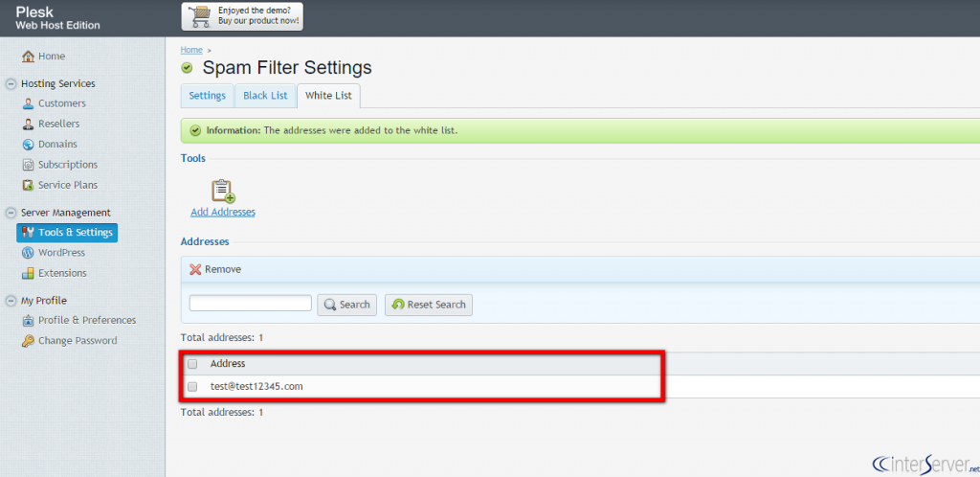Image resolution: width=980 pixels, height=477 pixels.
Task: Click the Profile & Preferences icon
Action: (28, 320)
